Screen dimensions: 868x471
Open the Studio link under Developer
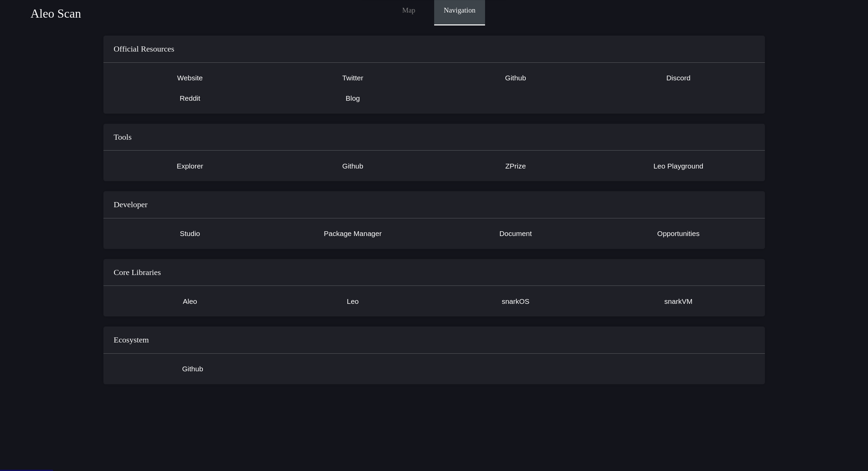(x=190, y=233)
